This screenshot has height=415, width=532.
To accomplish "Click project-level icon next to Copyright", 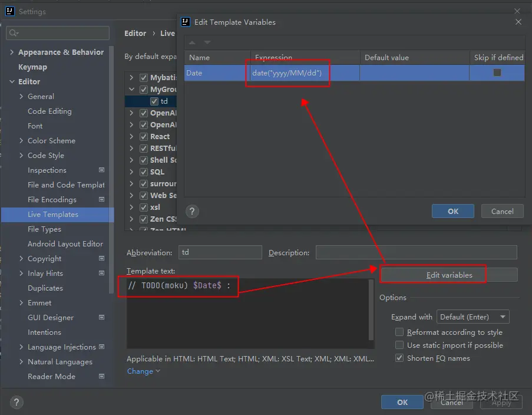I will coord(101,258).
